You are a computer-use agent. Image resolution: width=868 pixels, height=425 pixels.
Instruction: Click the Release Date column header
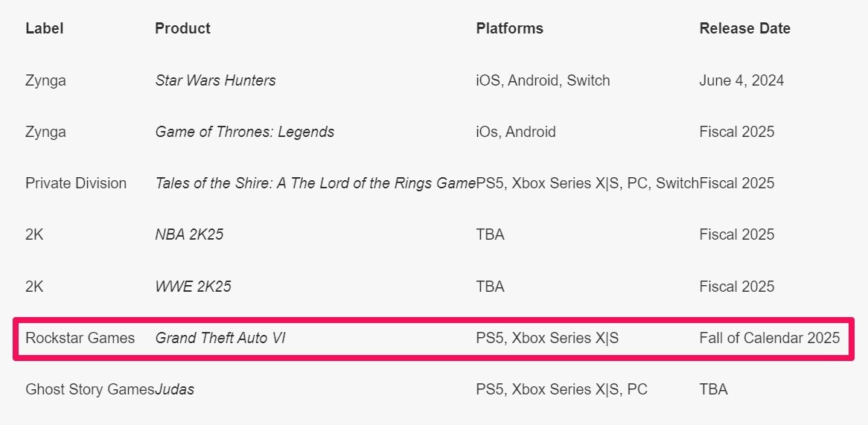pos(744,28)
